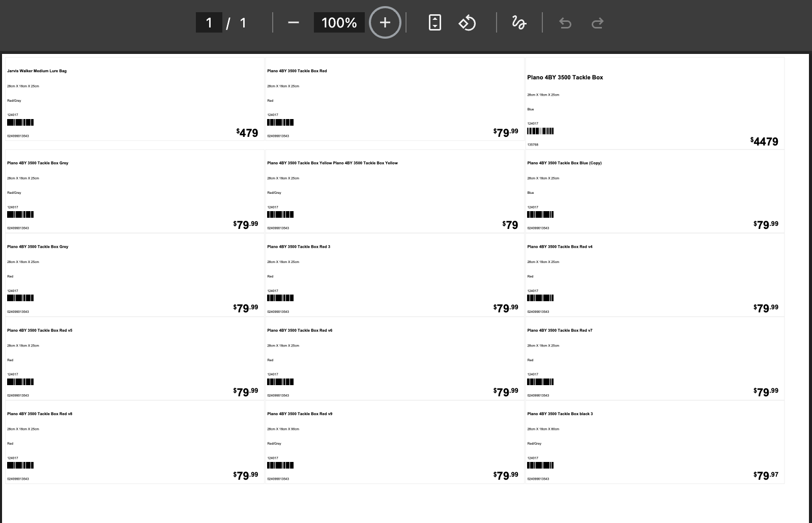Activate the draw annotation tool

(x=519, y=22)
